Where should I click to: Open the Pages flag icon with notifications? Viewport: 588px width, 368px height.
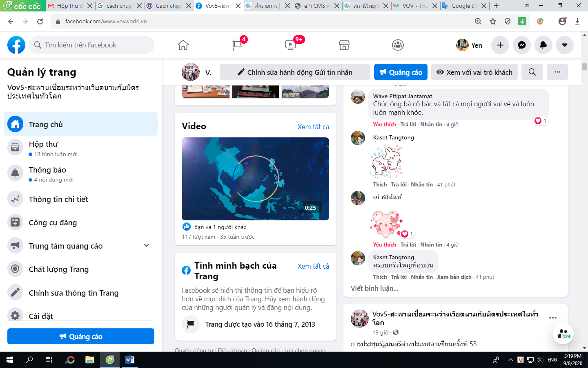tap(237, 45)
